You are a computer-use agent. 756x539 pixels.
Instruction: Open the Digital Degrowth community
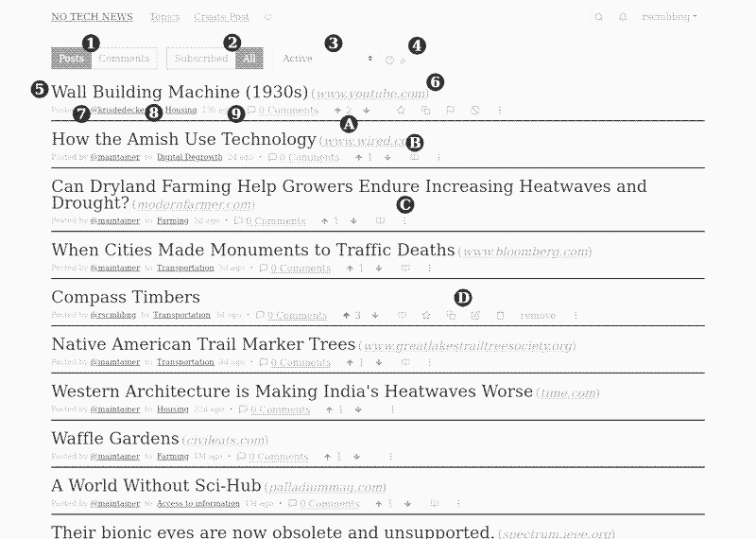pyautogui.click(x=190, y=157)
